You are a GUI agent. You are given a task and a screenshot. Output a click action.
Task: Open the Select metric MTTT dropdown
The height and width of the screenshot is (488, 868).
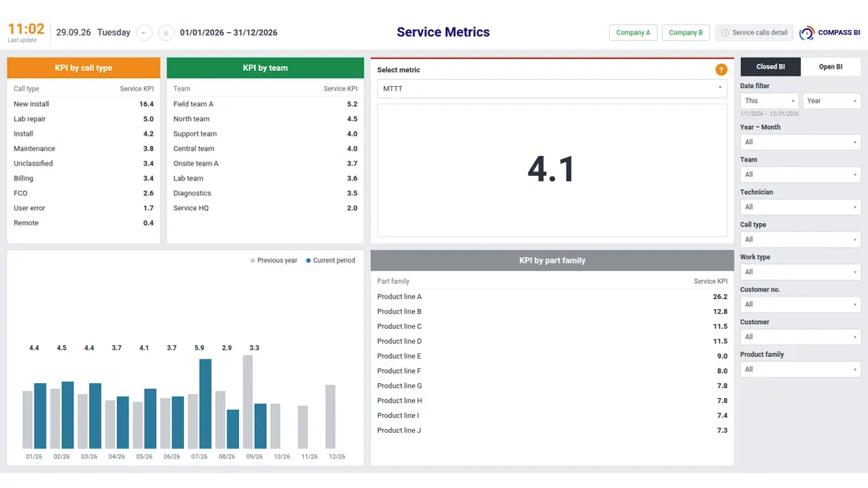(x=552, y=88)
